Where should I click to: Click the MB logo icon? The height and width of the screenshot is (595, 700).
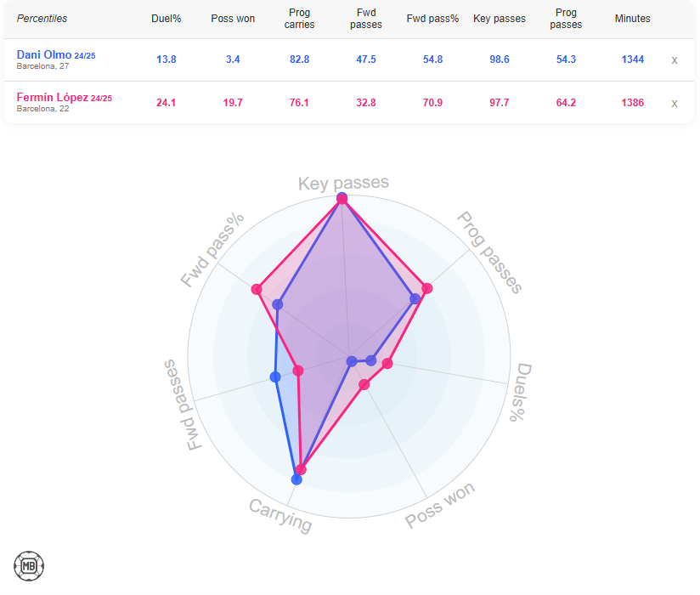coord(29,565)
